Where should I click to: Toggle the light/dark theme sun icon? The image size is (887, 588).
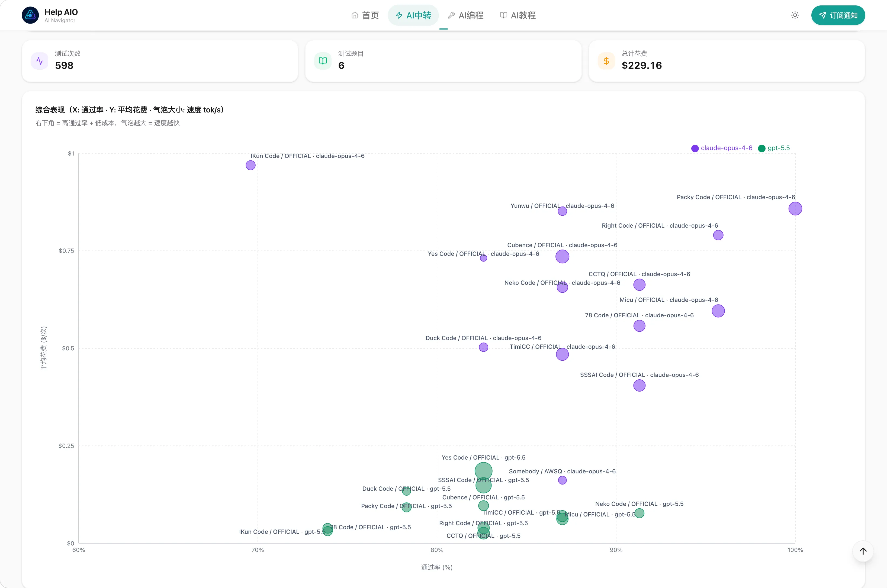(795, 15)
